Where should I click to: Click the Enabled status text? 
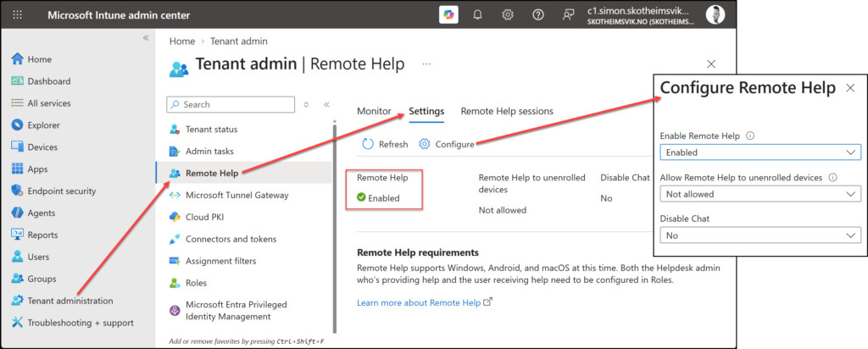pyautogui.click(x=384, y=198)
